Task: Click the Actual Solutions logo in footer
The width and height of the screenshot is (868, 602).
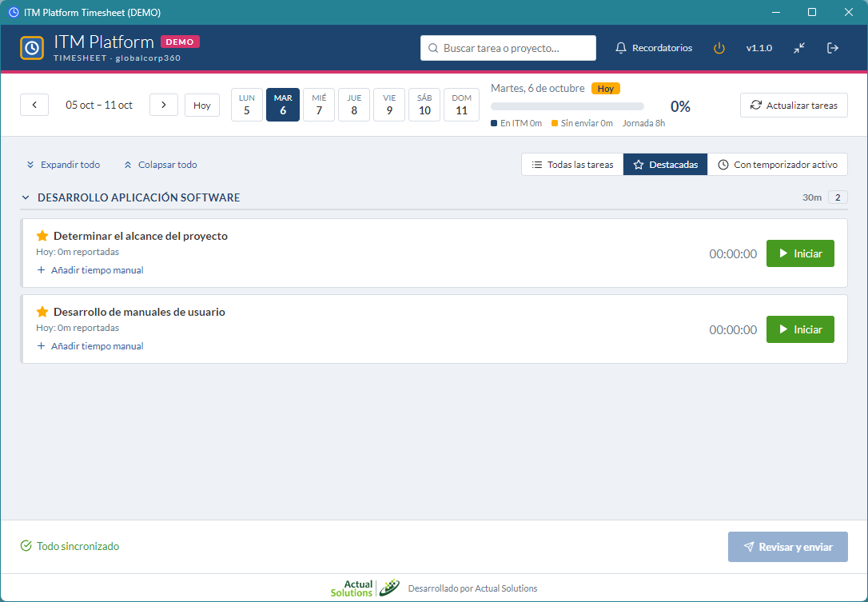Action: pyautogui.click(x=365, y=588)
